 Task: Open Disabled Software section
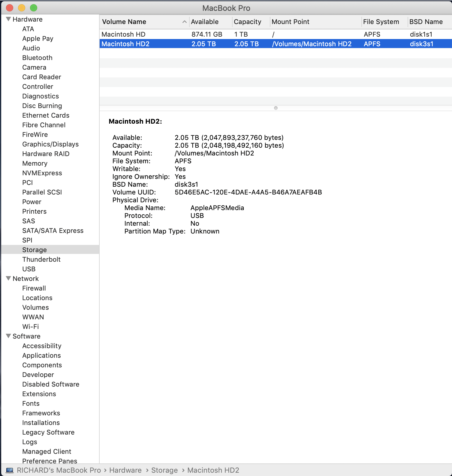tap(51, 384)
